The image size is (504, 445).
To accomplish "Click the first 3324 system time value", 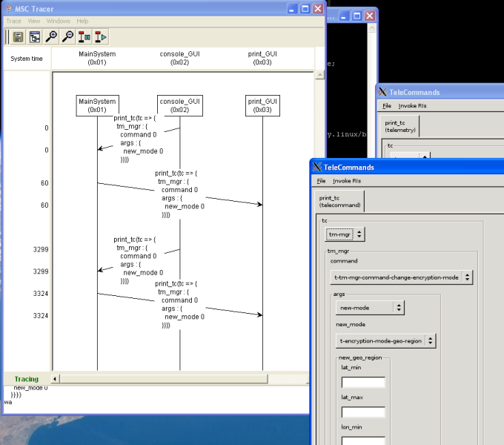I will tap(41, 294).
